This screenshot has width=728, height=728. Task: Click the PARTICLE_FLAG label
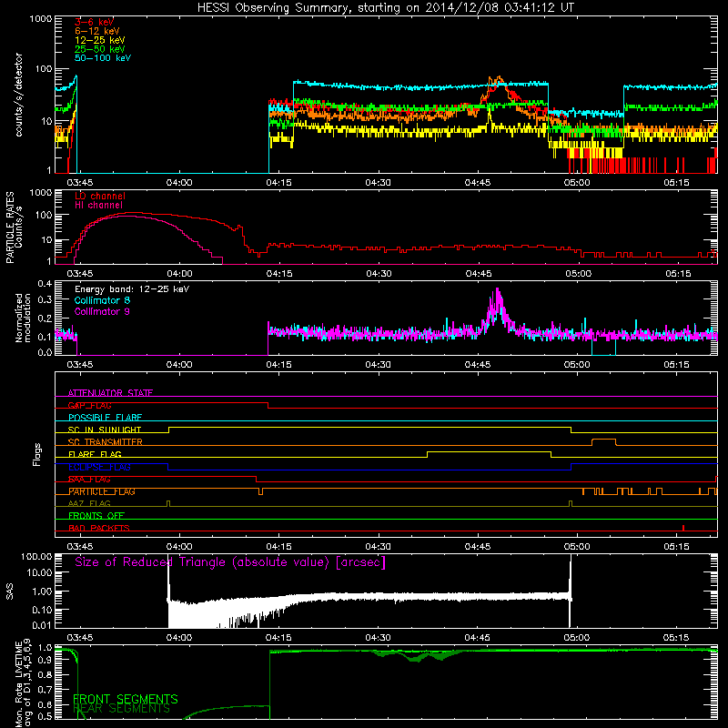coord(102,491)
